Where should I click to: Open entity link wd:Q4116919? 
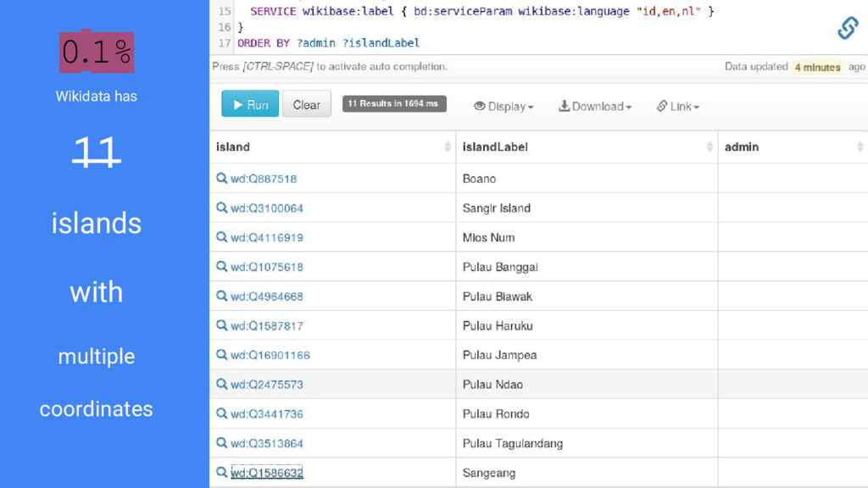(267, 237)
